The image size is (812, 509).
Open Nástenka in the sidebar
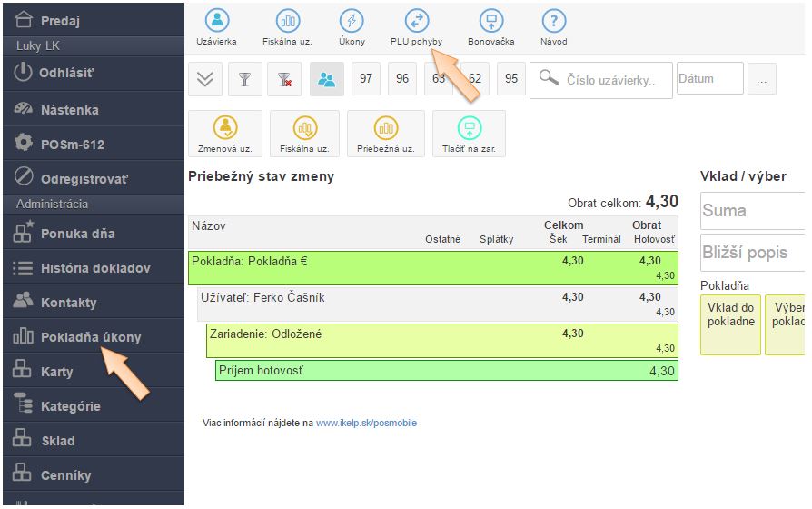pos(69,110)
